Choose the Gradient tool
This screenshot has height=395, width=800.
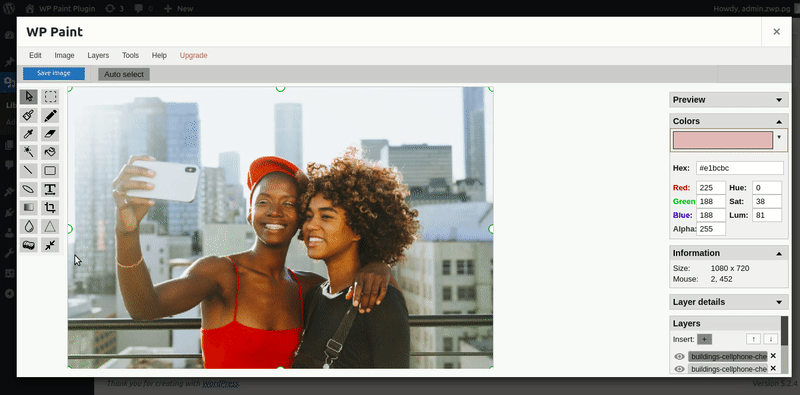point(29,208)
